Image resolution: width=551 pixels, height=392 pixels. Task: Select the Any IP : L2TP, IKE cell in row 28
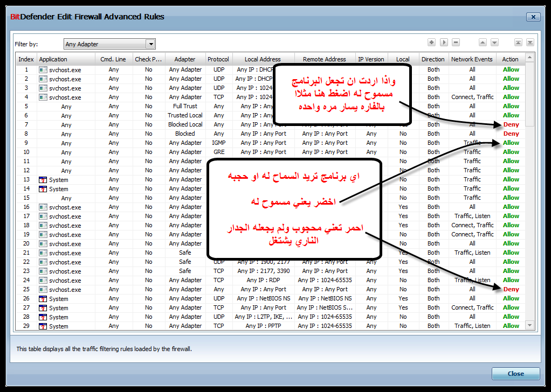pyautogui.click(x=264, y=317)
